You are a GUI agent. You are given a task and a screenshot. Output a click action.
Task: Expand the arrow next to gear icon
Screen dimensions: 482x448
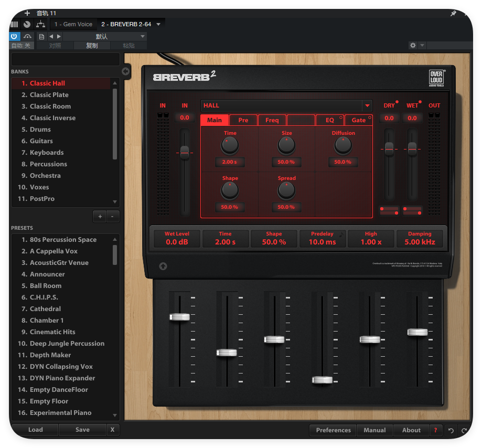point(422,45)
